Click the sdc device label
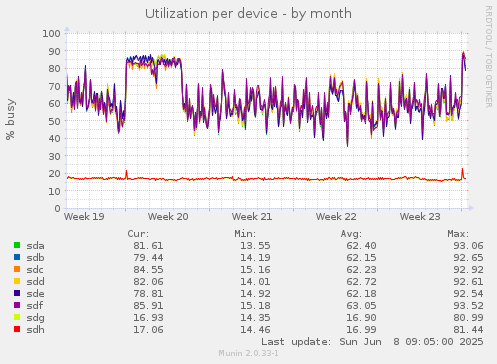Screen dimensions: 497x364 [35, 270]
